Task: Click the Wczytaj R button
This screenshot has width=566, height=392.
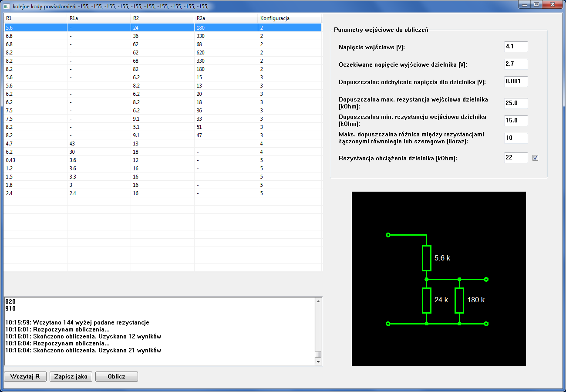Action: tap(25, 376)
